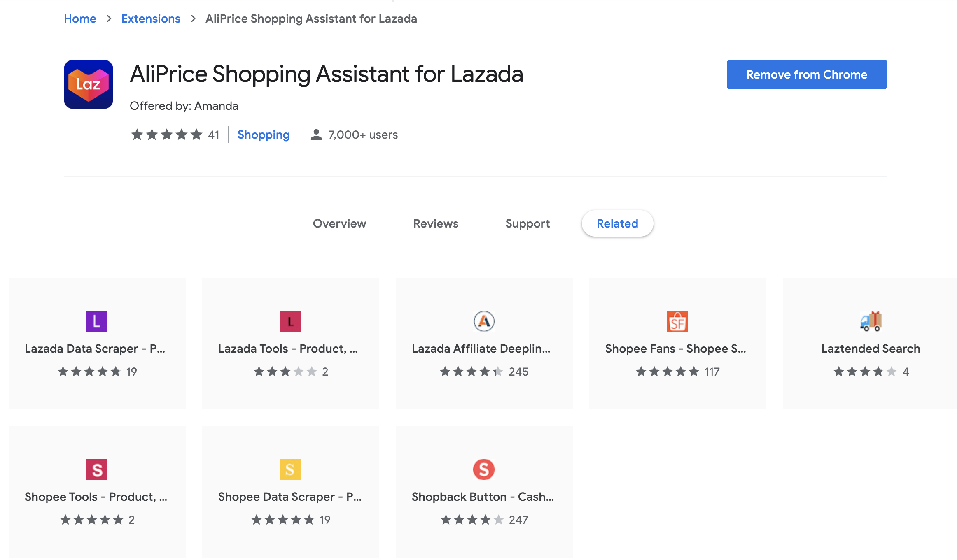Image resolution: width=957 pixels, height=560 pixels.
Task: Switch to the Overview tab
Action: coord(339,223)
